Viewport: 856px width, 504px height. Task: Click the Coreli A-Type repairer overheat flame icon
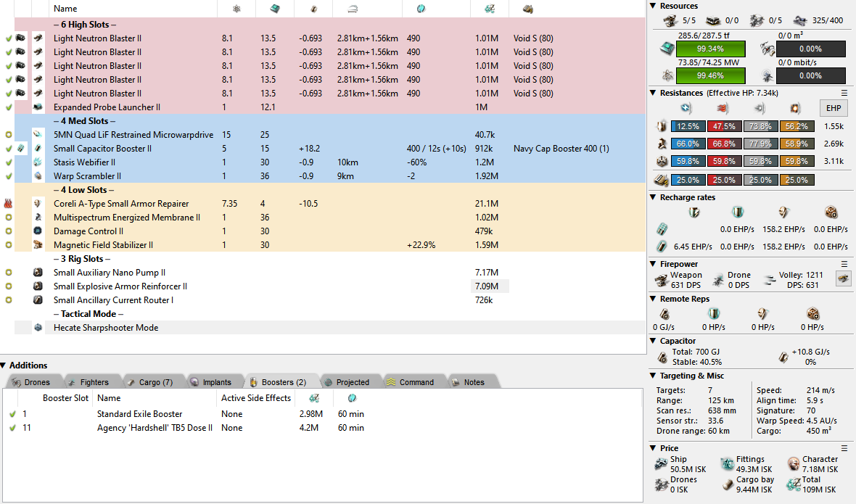pos(8,204)
